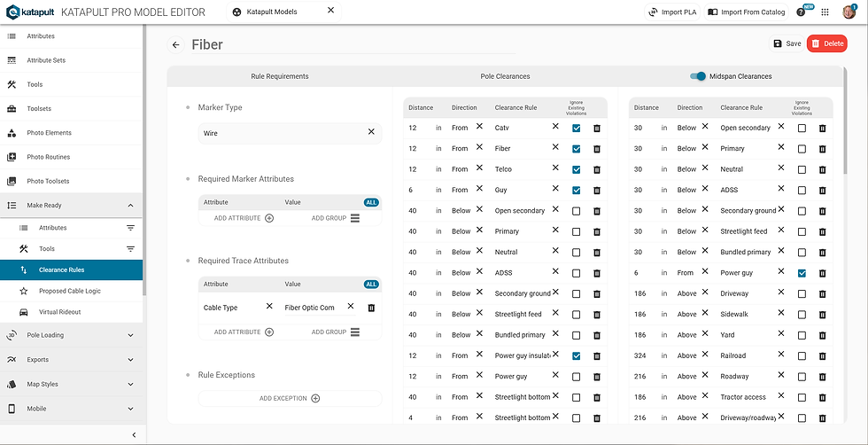
Task: Uncheck ignore violations for Telco row
Action: click(577, 169)
